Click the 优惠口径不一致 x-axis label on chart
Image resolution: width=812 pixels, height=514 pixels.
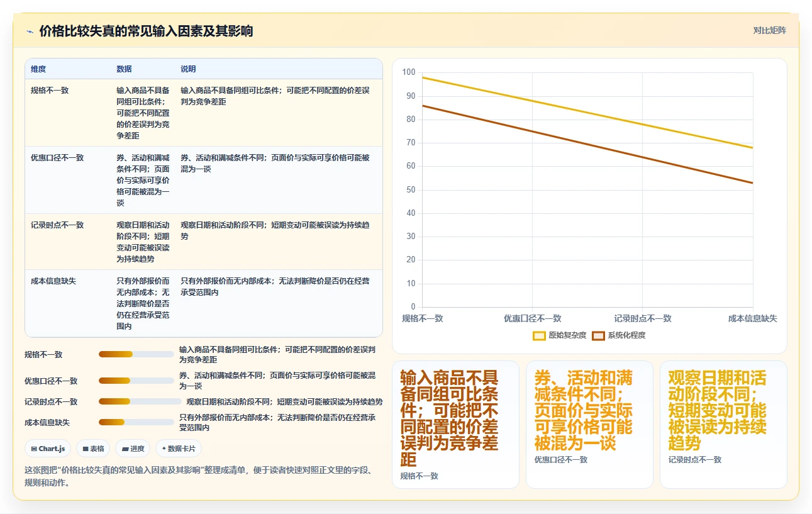coord(533,318)
